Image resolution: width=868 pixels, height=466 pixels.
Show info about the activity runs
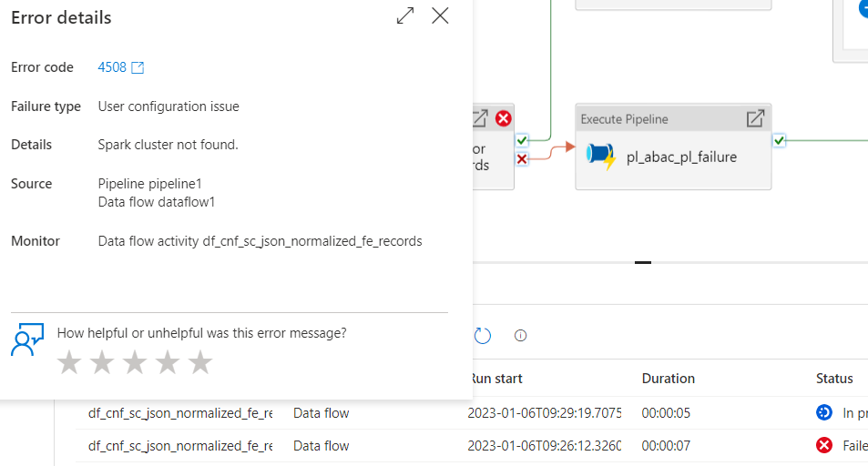tap(520, 335)
